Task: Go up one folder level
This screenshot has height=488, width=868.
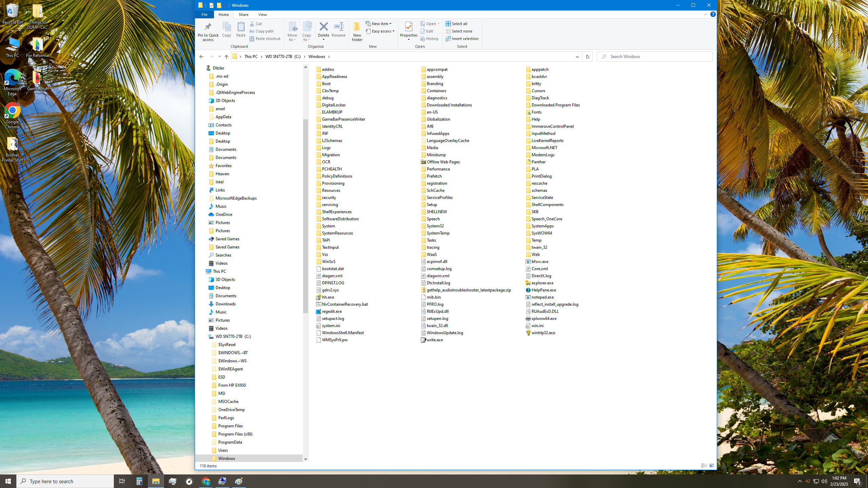Action: [226, 57]
